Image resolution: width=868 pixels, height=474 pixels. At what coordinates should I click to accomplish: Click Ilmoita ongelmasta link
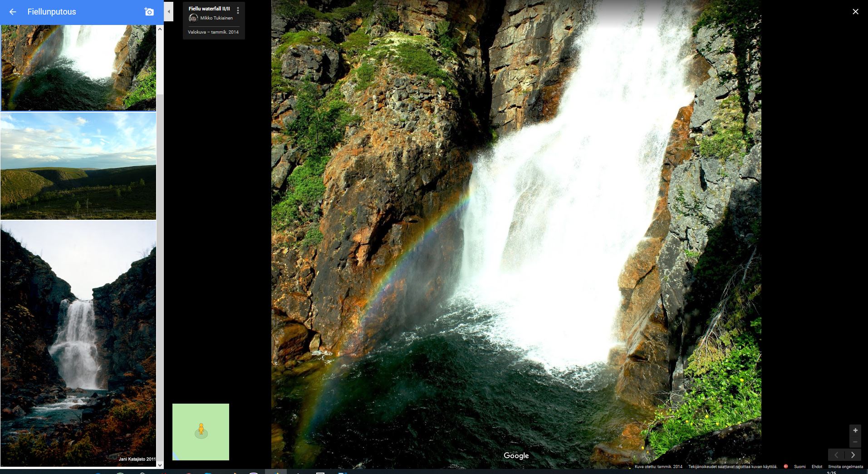845,467
